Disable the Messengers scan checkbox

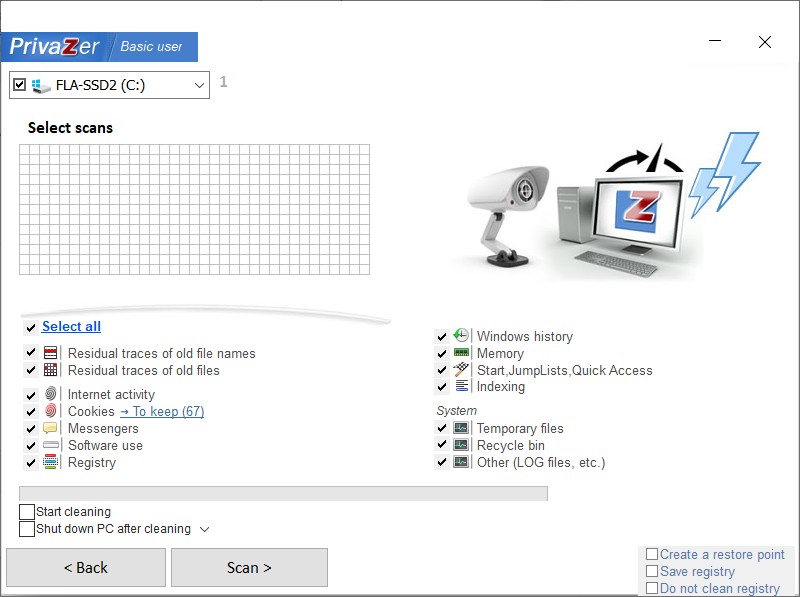31,428
